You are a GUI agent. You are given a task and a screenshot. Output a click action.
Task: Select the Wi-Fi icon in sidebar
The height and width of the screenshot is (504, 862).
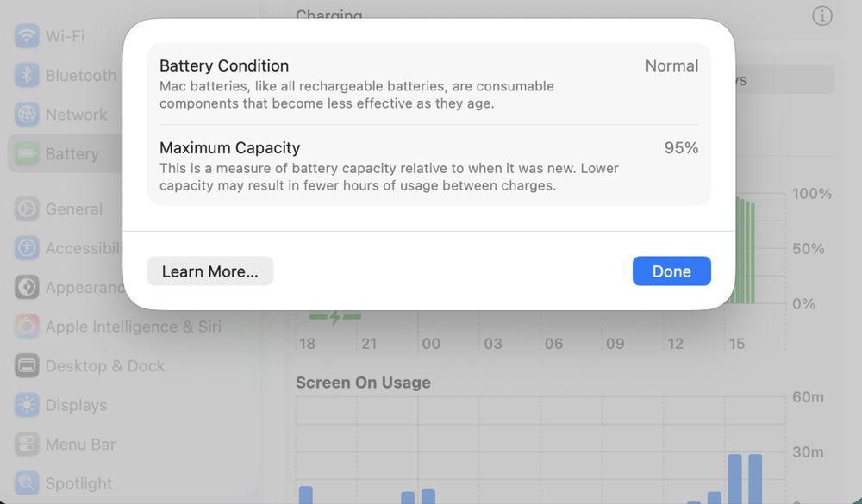(x=27, y=35)
